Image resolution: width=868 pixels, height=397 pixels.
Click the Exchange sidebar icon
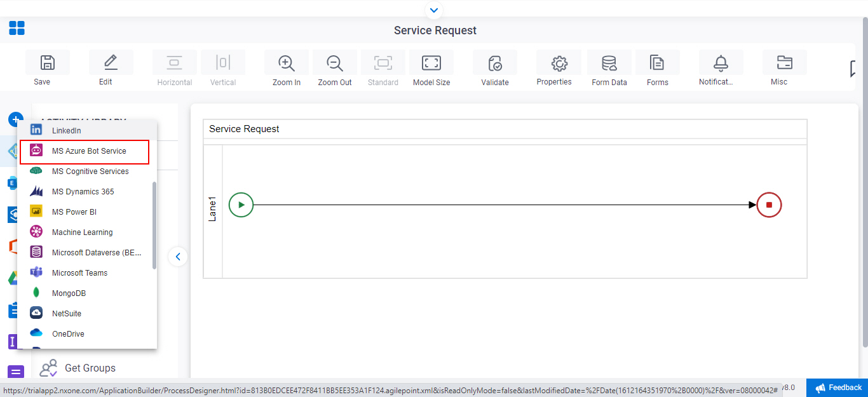click(11, 183)
